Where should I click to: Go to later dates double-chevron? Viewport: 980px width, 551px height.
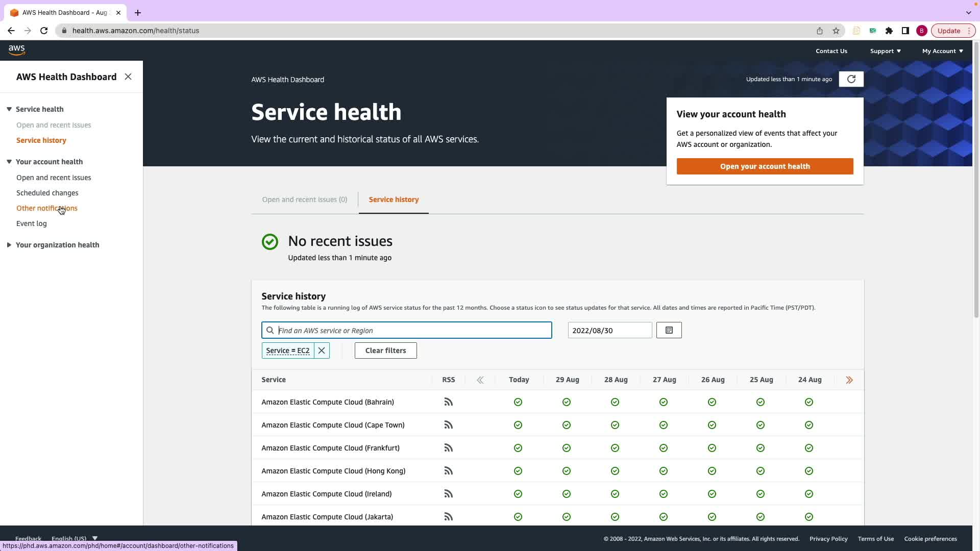click(x=480, y=380)
